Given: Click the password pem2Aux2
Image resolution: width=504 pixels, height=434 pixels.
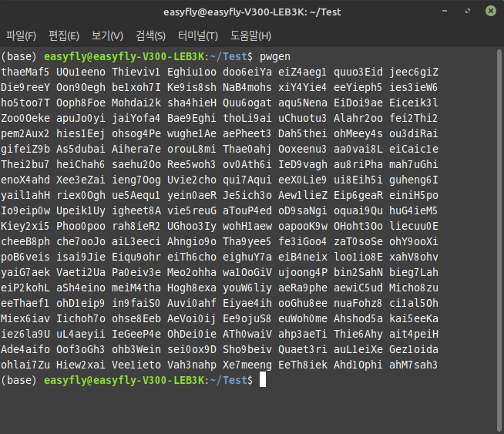Looking at the screenshot, I should click(x=25, y=133).
